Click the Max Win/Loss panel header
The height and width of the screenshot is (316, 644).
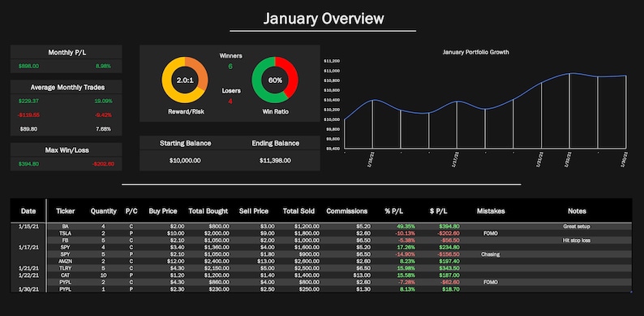click(x=67, y=150)
